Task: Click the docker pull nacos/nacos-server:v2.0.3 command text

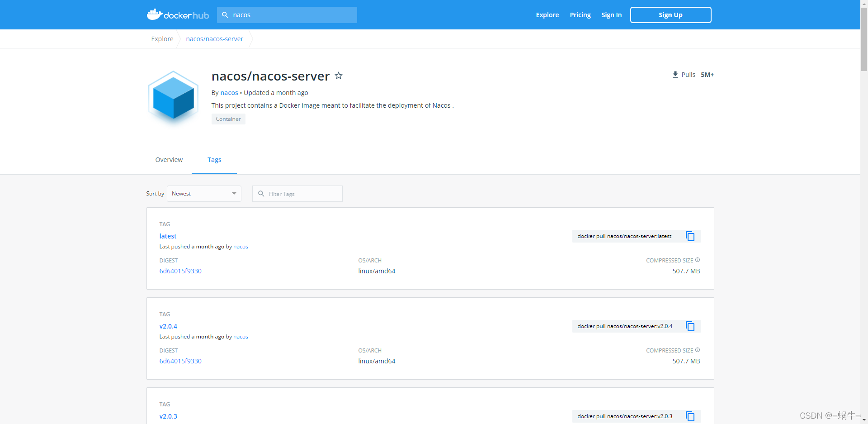Action: (x=625, y=416)
